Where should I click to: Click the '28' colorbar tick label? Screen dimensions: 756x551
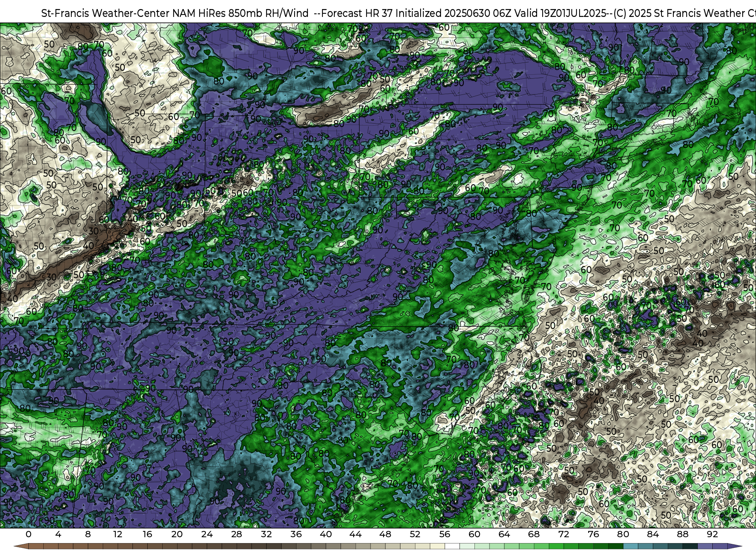(237, 534)
